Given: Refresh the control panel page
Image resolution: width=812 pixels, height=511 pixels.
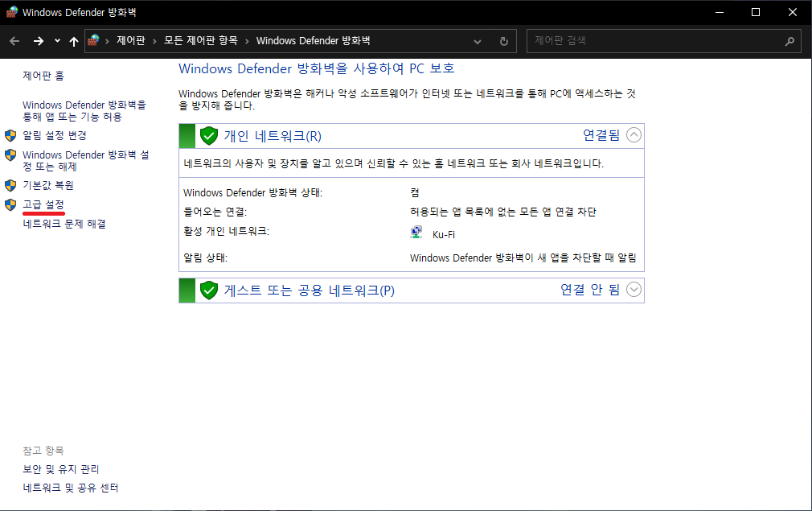Looking at the screenshot, I should point(503,42).
